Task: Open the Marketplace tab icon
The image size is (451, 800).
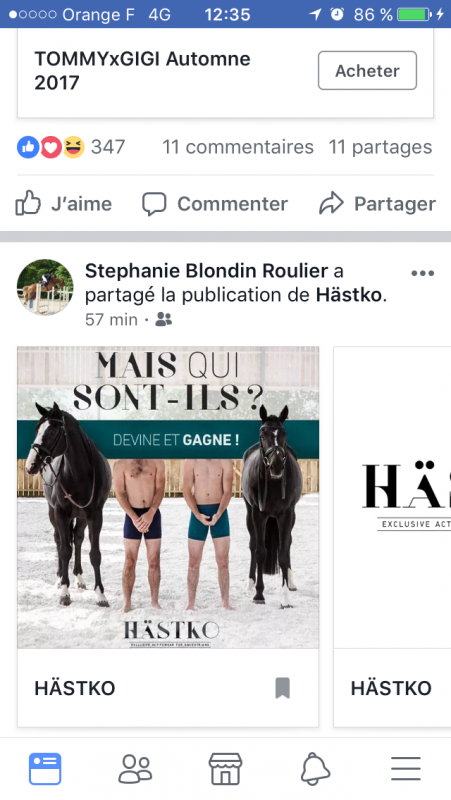Action: tap(226, 768)
